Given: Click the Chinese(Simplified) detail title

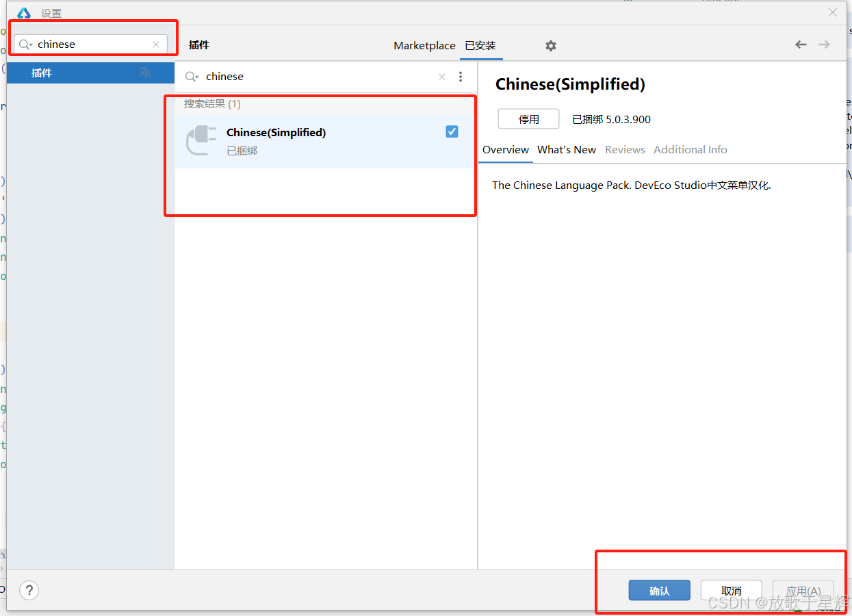Looking at the screenshot, I should pos(570,84).
